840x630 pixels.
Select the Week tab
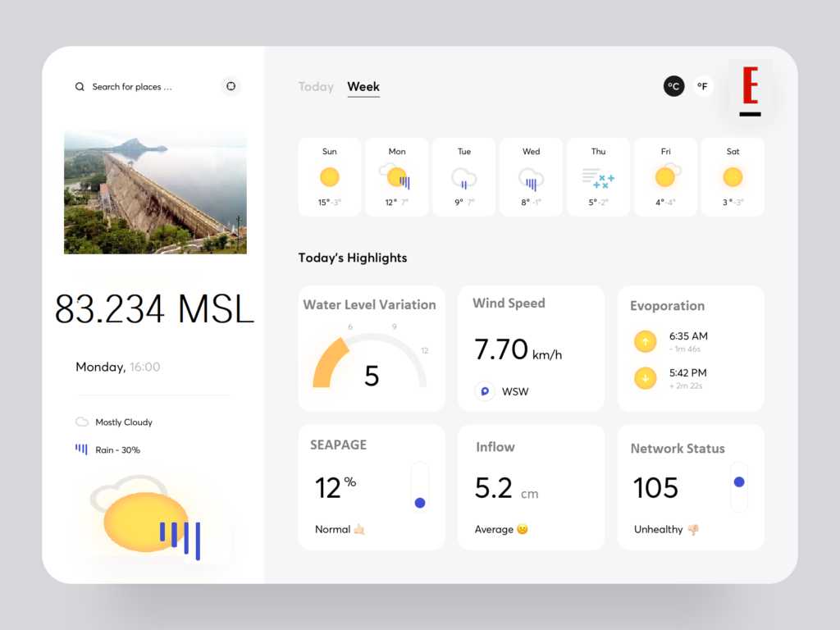(x=363, y=87)
